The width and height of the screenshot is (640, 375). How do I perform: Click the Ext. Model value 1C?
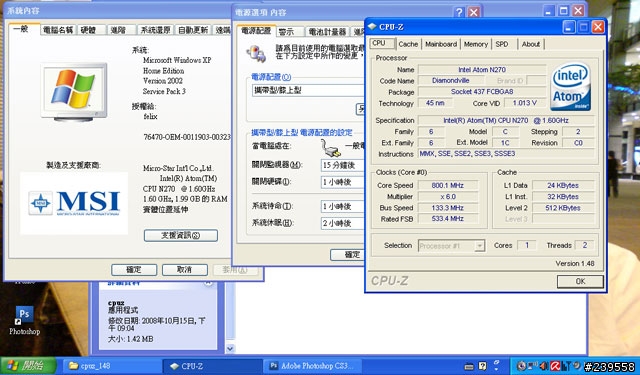pos(505,143)
